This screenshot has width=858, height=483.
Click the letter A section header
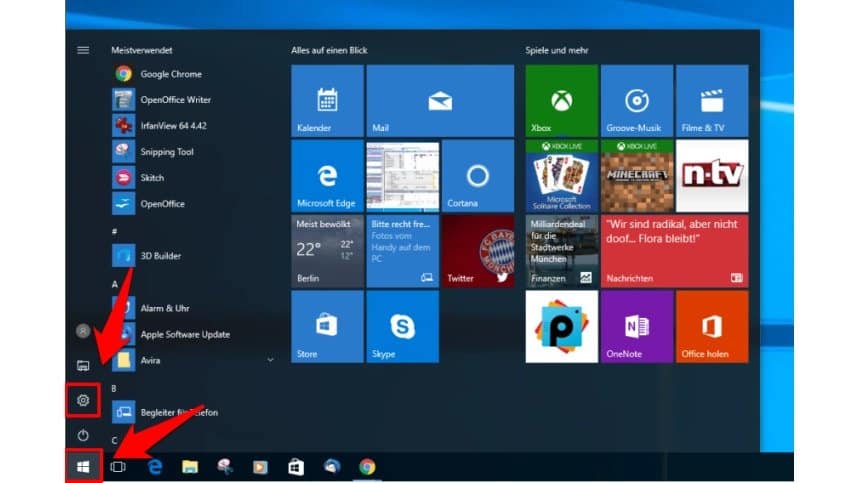[x=115, y=283]
